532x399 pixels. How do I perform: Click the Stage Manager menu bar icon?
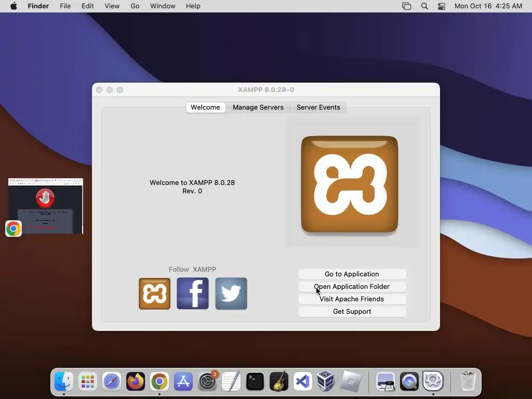coord(406,6)
